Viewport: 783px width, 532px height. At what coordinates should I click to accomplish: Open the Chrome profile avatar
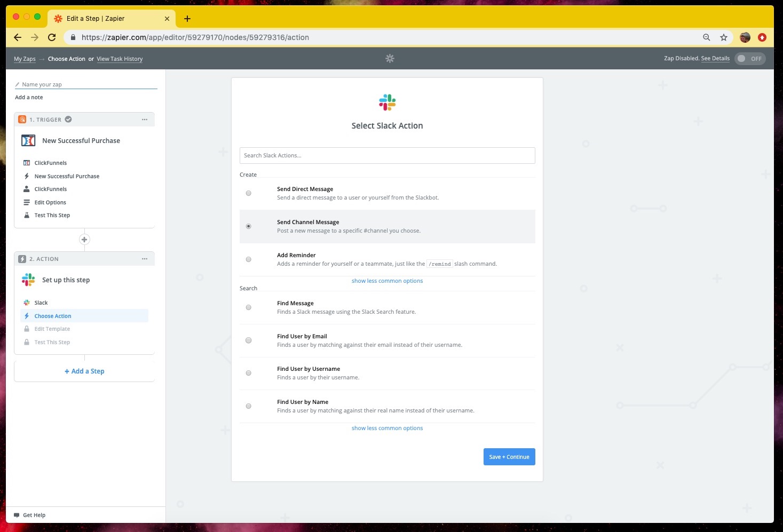[745, 37]
